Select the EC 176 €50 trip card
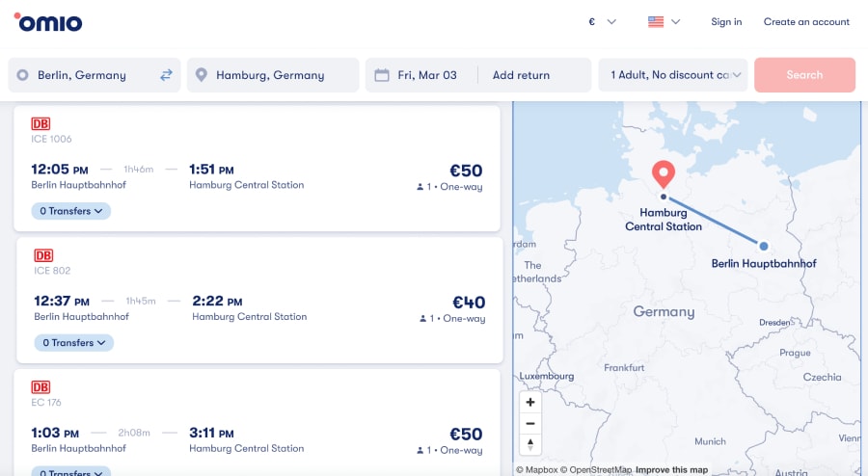This screenshot has height=476, width=868. point(257,423)
